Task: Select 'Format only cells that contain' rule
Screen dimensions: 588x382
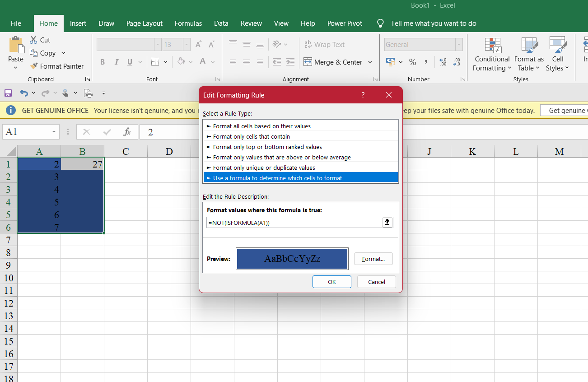Action: pyautogui.click(x=301, y=136)
